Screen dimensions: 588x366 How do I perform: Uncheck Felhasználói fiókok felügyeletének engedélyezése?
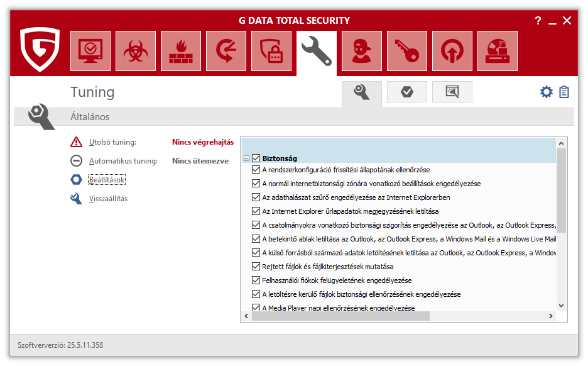click(256, 280)
